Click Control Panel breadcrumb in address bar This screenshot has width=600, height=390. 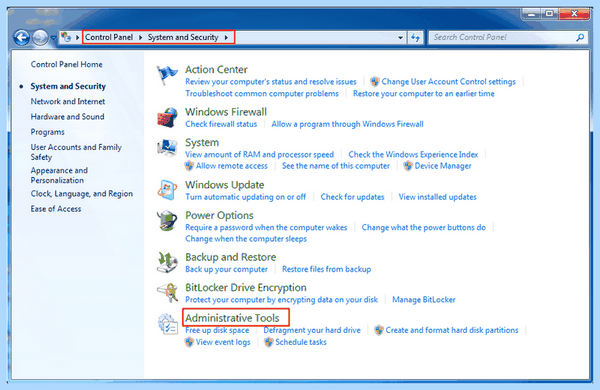click(x=109, y=37)
